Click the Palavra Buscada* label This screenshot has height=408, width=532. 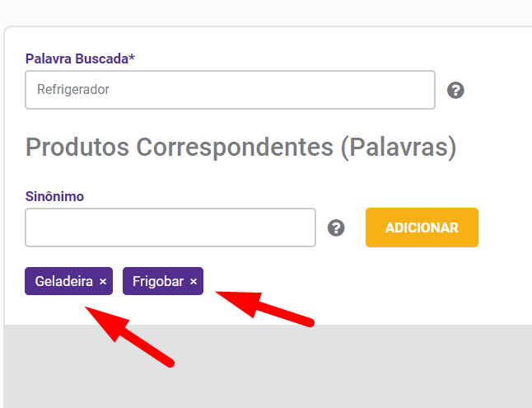click(80, 59)
